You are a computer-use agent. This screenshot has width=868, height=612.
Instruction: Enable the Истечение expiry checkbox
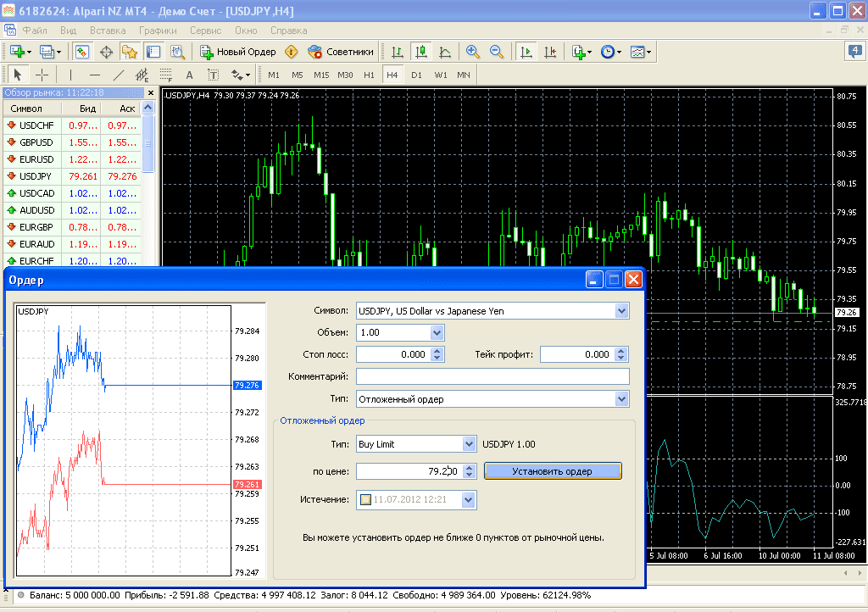(366, 500)
